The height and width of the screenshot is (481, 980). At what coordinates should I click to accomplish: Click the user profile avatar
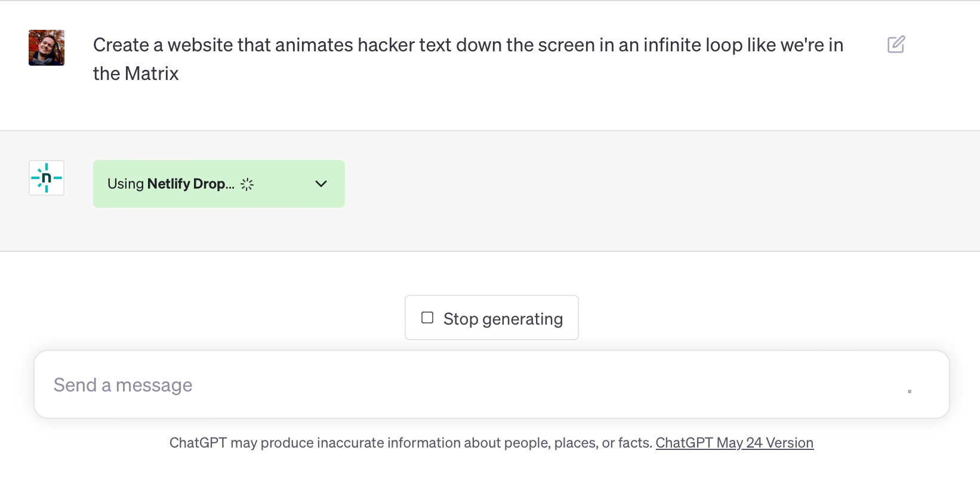47,48
